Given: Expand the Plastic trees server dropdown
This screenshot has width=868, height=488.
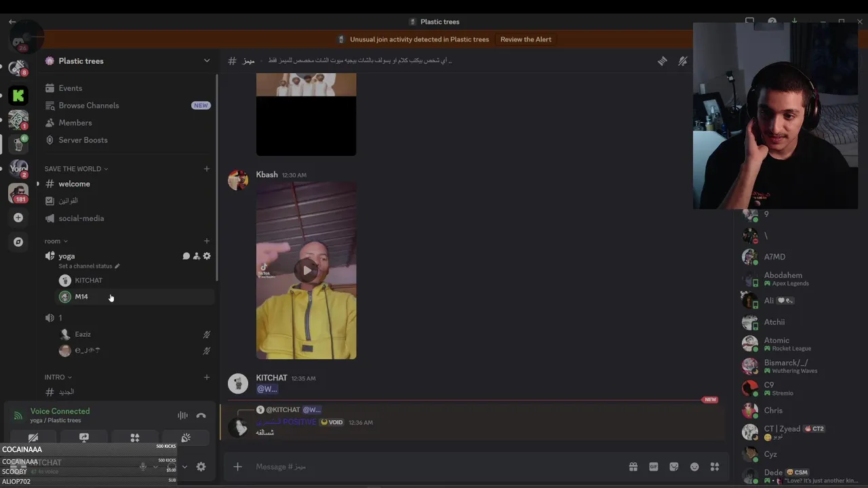Looking at the screenshot, I should pyautogui.click(x=207, y=61).
